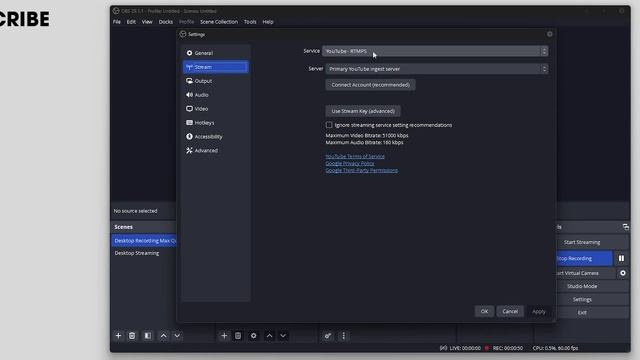The image size is (640, 360).
Task: Select the Stream settings category
Action: [x=216, y=67]
